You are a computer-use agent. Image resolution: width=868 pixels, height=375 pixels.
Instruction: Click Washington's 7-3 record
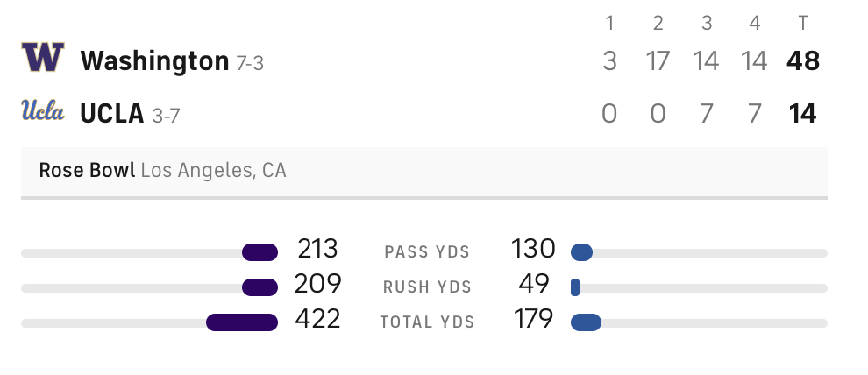[250, 63]
